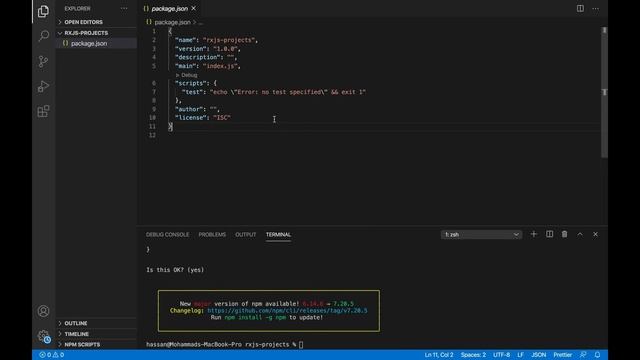Switch to the package.json editor tab
Viewport: 640px width, 360px height.
point(169,8)
